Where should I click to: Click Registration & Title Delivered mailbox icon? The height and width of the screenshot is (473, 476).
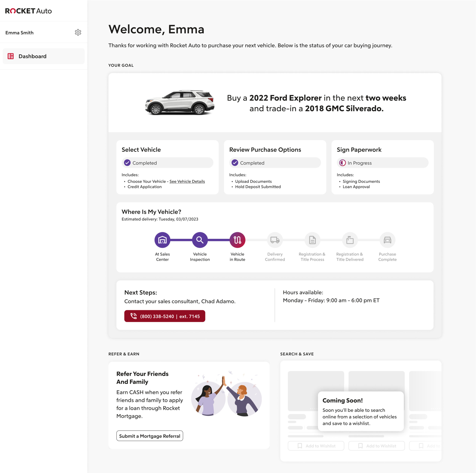pos(350,240)
